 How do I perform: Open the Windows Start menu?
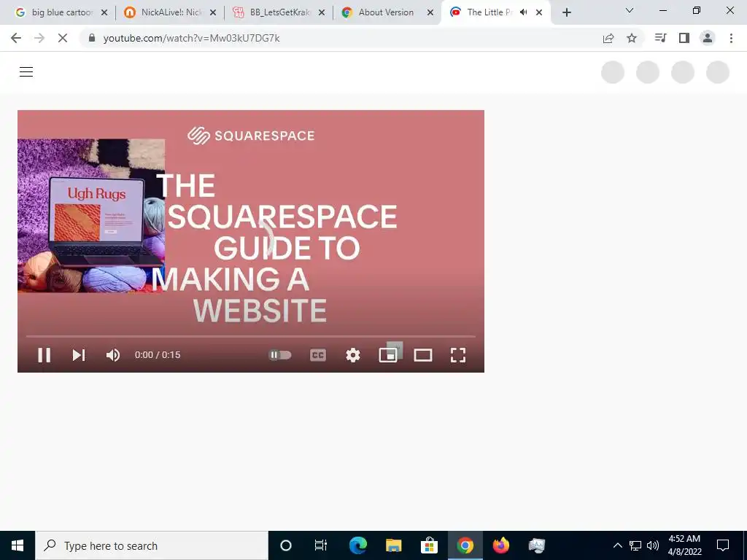click(18, 545)
